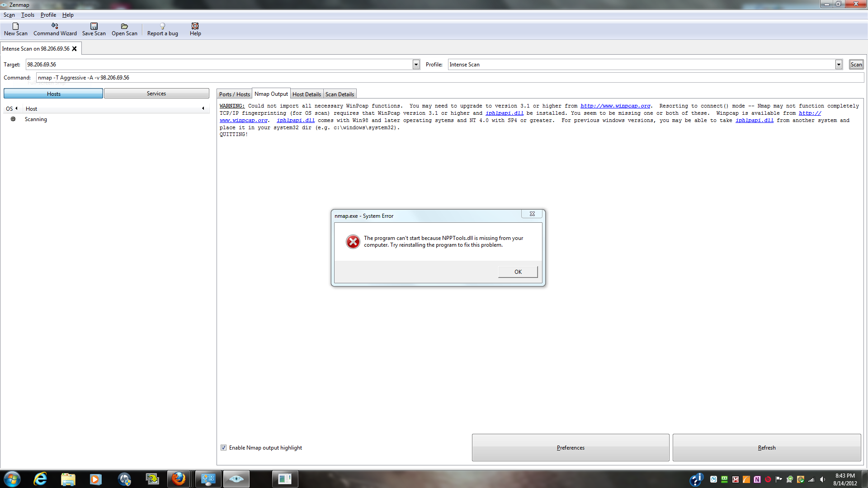Expand the Target dropdown arrow
This screenshot has width=868, height=488.
(416, 65)
